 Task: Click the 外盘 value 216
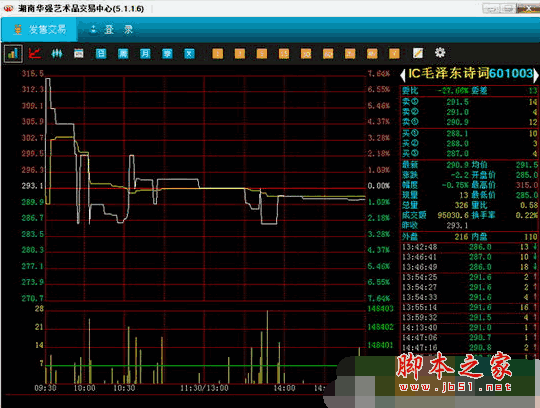point(461,237)
